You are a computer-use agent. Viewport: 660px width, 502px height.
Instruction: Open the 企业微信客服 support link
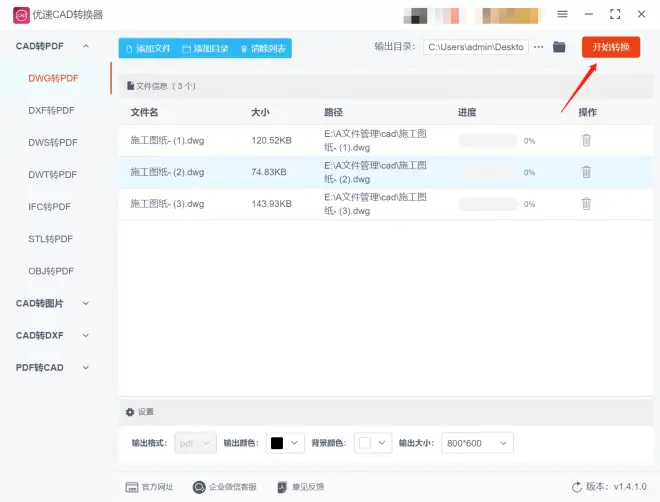[x=233, y=487]
